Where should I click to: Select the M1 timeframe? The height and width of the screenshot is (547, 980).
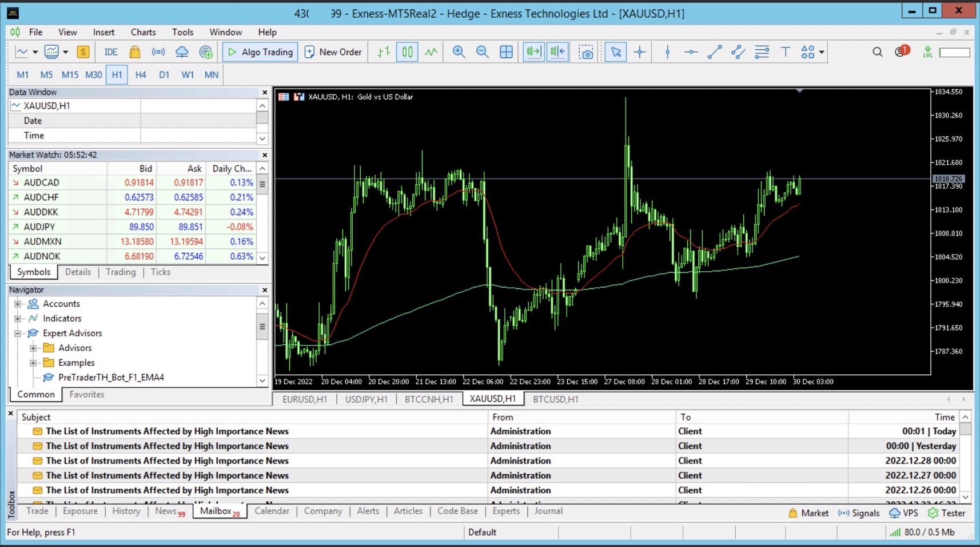click(23, 75)
